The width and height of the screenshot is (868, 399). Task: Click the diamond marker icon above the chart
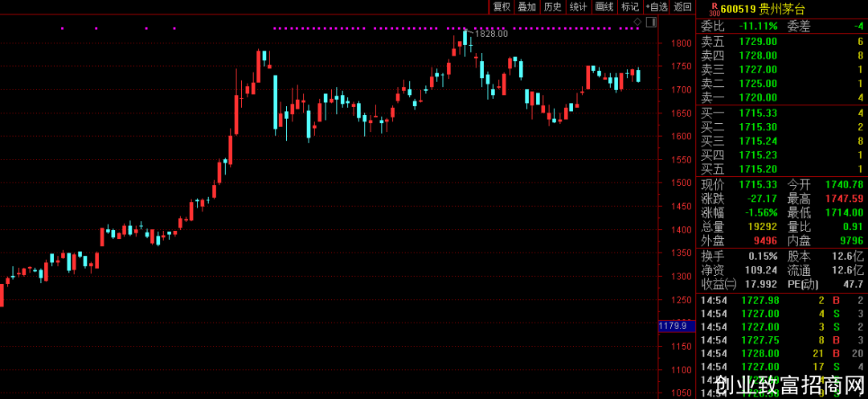coord(637,22)
